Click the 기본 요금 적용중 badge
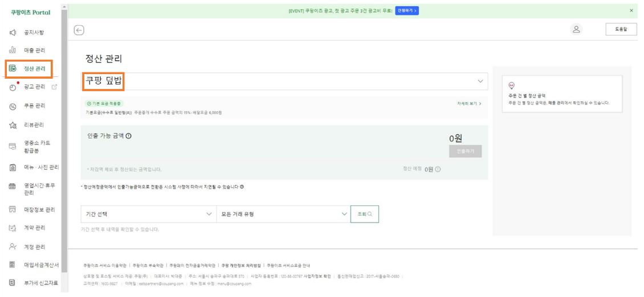 (x=104, y=104)
